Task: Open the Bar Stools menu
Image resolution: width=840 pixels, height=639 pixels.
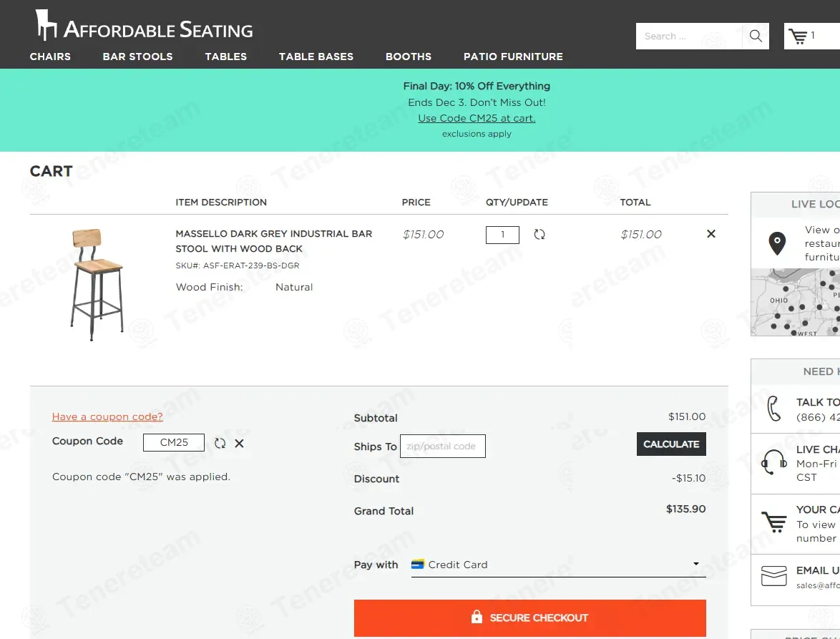Action: coord(137,57)
